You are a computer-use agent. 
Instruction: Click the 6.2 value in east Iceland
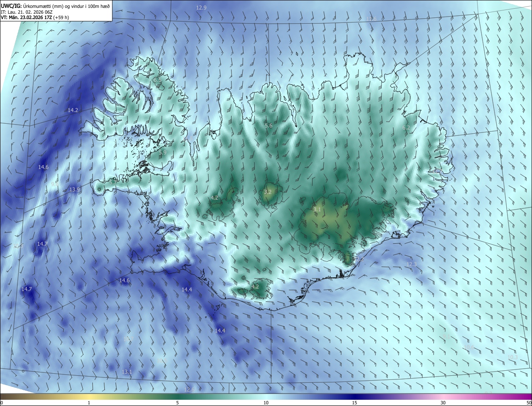coord(406,127)
